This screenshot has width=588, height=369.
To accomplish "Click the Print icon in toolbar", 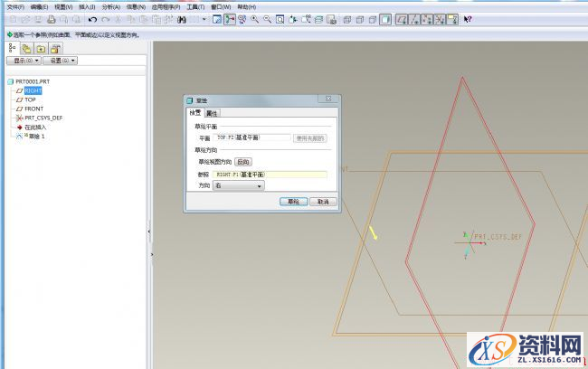I will coord(52,19).
